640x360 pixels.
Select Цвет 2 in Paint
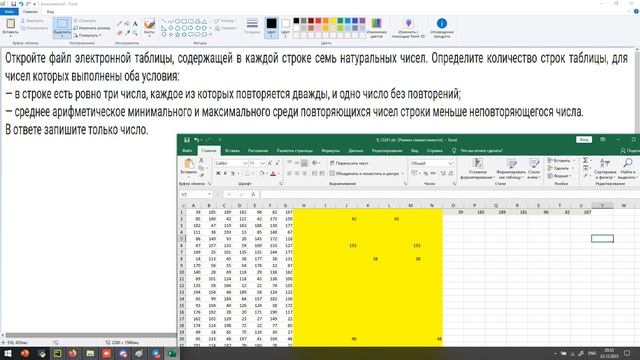click(285, 27)
